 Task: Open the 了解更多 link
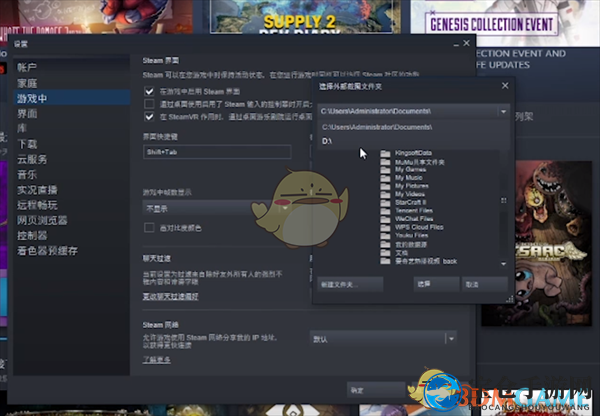[x=157, y=360]
